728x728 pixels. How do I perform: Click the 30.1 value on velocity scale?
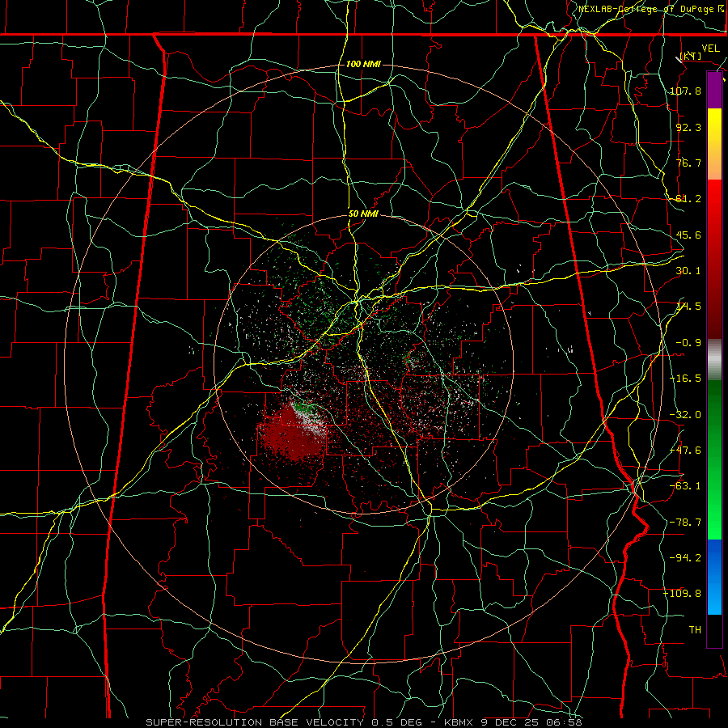pos(688,271)
